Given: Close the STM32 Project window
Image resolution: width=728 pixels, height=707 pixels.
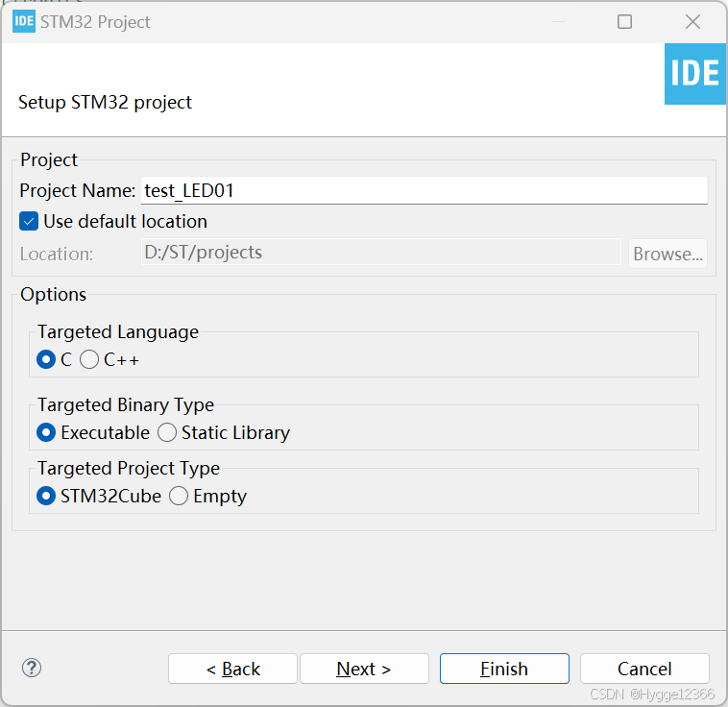Looking at the screenshot, I should point(692,22).
